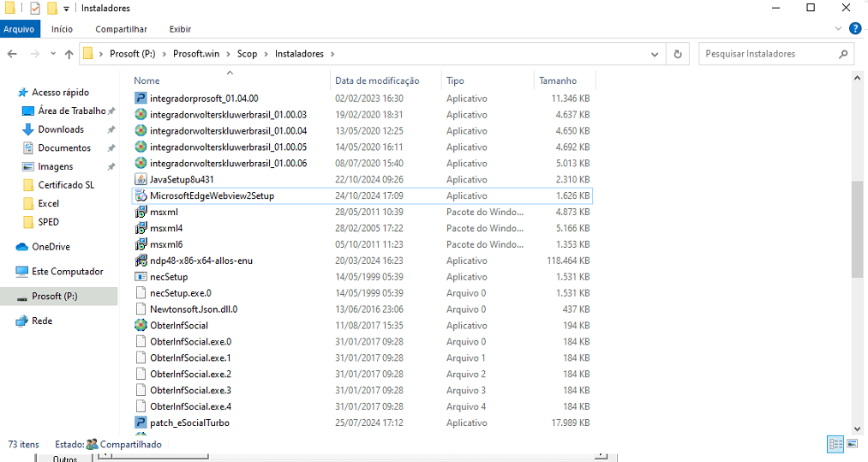Expand the chevron after Scop breadcrumb

(266, 54)
